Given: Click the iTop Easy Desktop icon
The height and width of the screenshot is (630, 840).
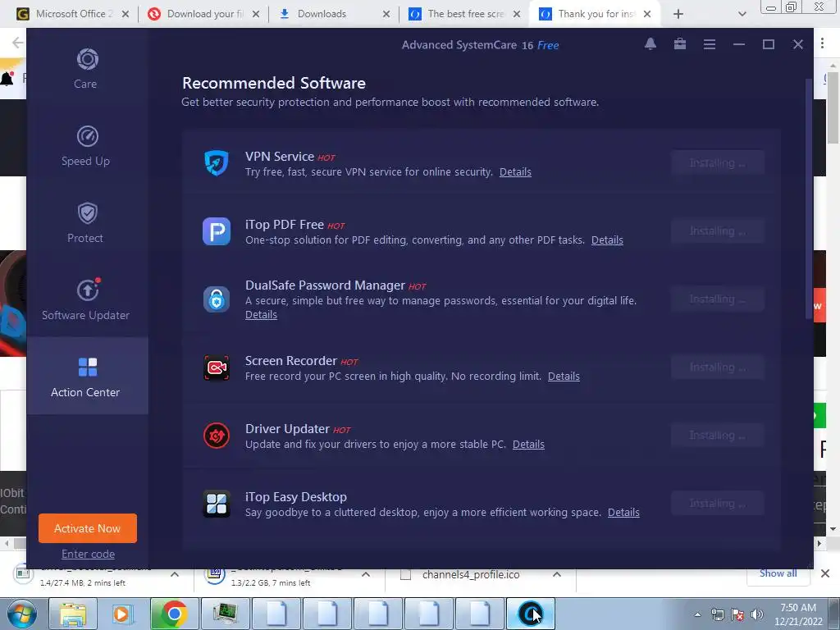Looking at the screenshot, I should (x=217, y=504).
